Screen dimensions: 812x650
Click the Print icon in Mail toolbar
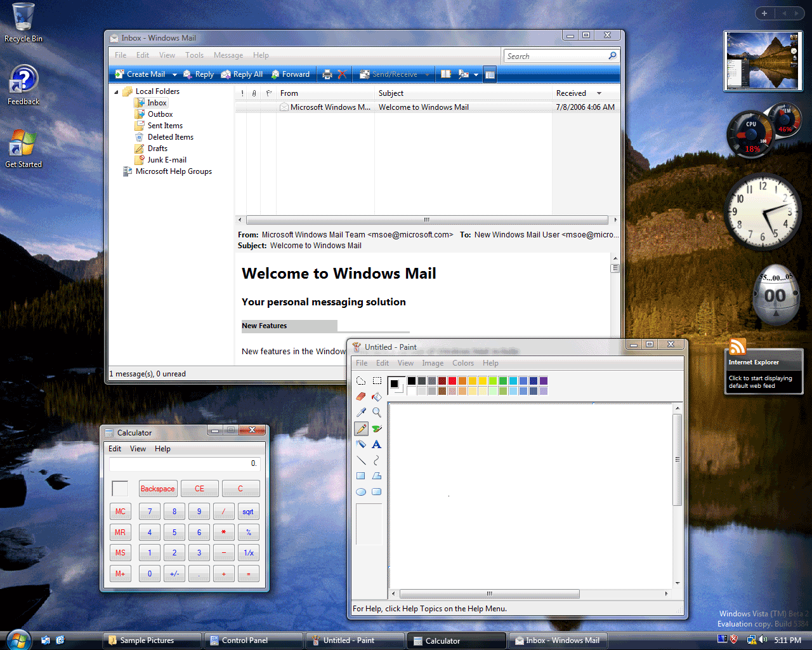327,74
